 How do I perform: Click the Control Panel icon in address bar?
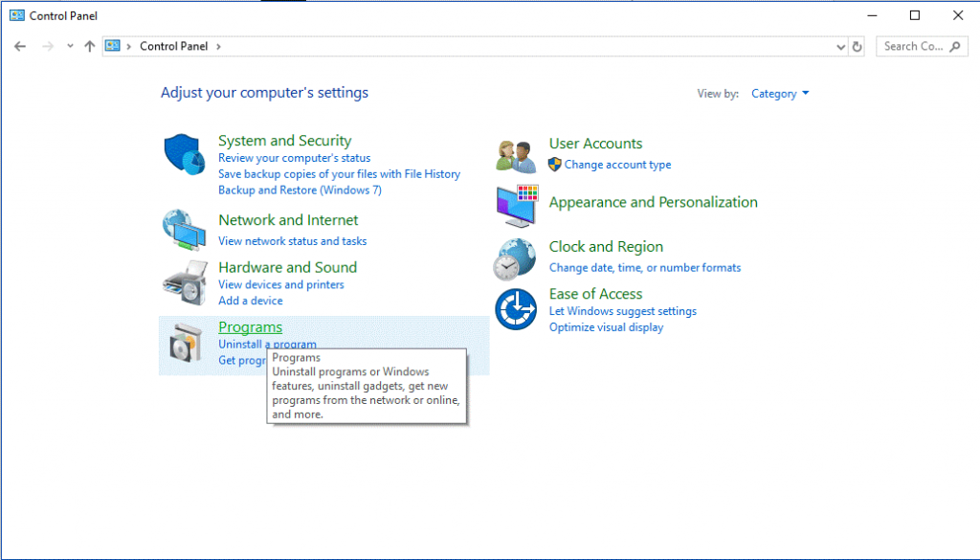[x=113, y=46]
